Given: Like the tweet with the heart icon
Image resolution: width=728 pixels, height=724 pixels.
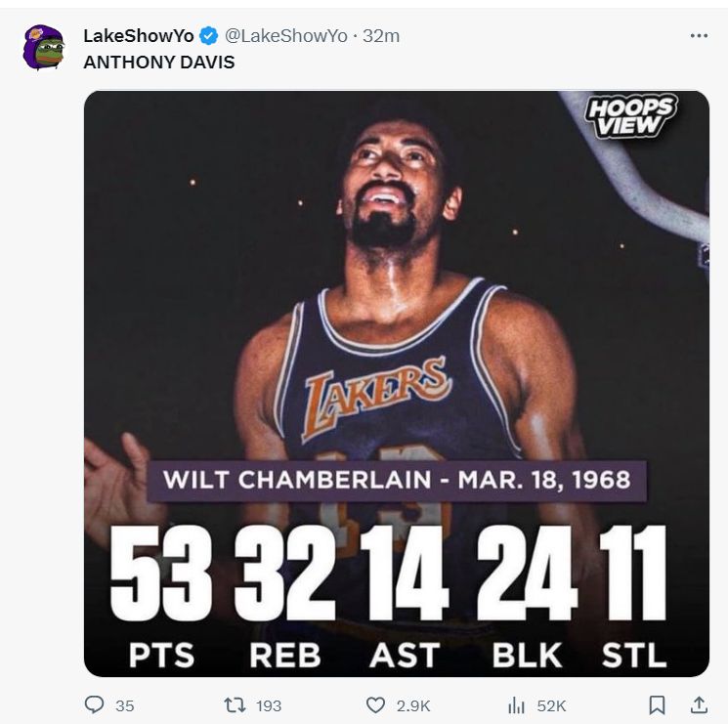Looking at the screenshot, I should (375, 704).
